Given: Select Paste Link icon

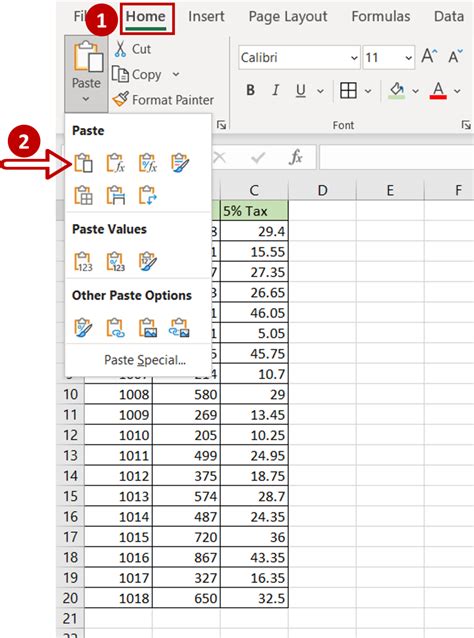Looking at the screenshot, I should pos(116,328).
